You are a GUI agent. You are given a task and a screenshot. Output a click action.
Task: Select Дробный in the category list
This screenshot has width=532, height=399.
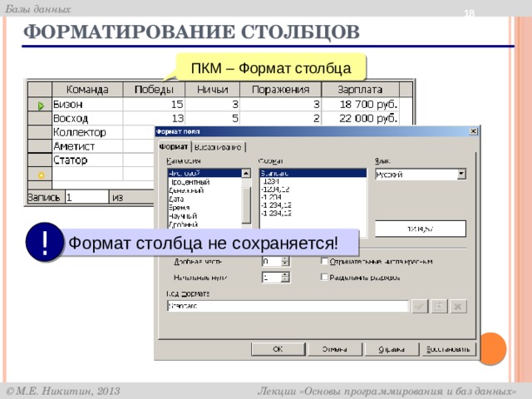point(204,224)
